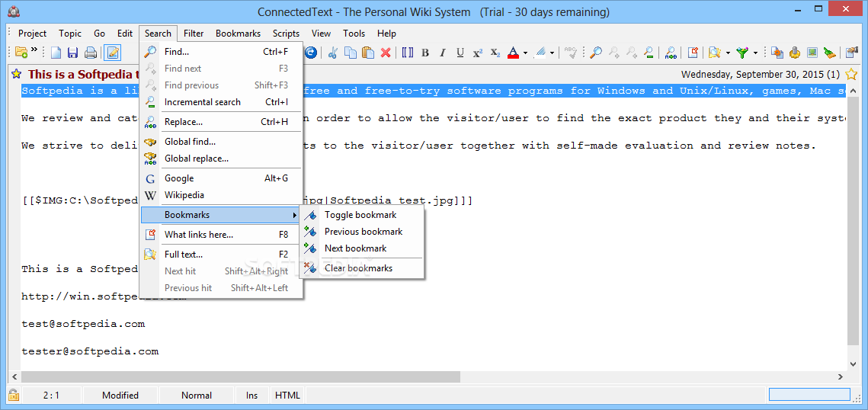Viewport: 868px width, 410px height.
Task: Open the Topic menu
Action: [x=70, y=34]
